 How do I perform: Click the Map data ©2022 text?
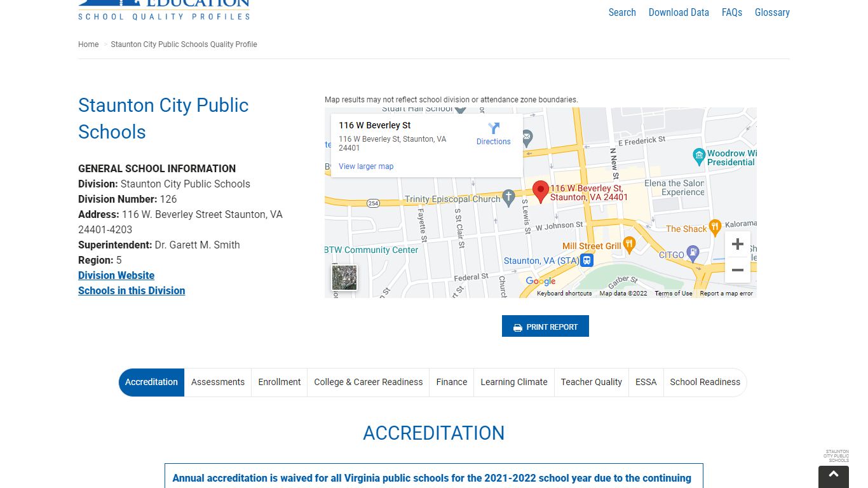point(623,294)
